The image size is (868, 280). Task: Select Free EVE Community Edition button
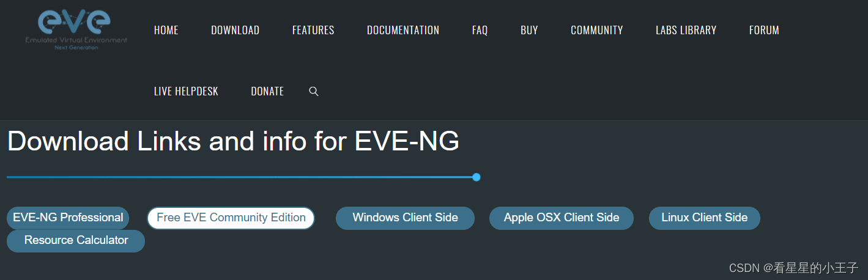click(x=231, y=218)
